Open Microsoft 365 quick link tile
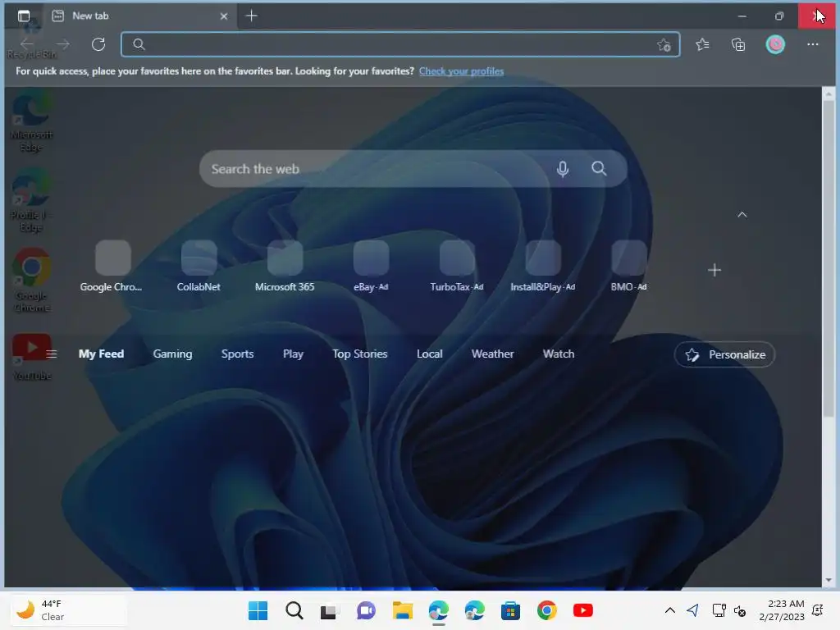Viewport: 840px width, 630px height. tap(285, 267)
